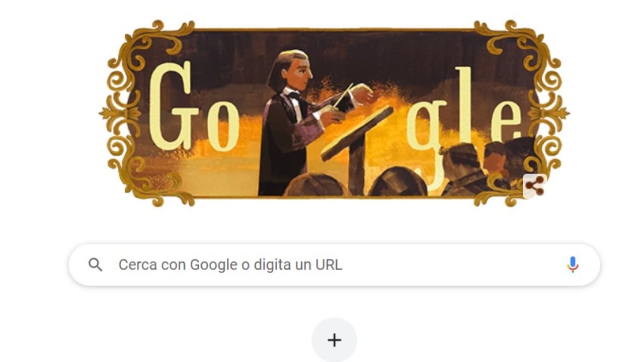Viewport: 644px width, 362px height.
Task: Click the first yellow letter o in doodle
Action: [223, 126]
